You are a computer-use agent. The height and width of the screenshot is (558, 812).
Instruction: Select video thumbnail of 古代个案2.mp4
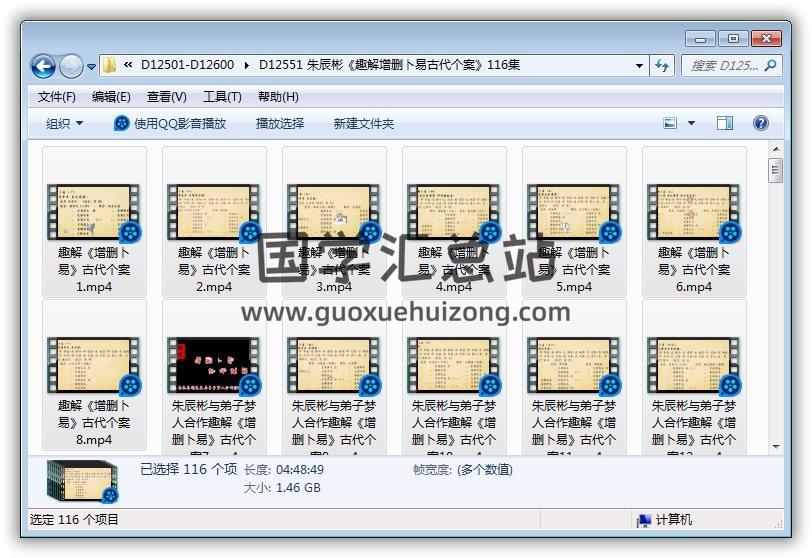point(214,212)
